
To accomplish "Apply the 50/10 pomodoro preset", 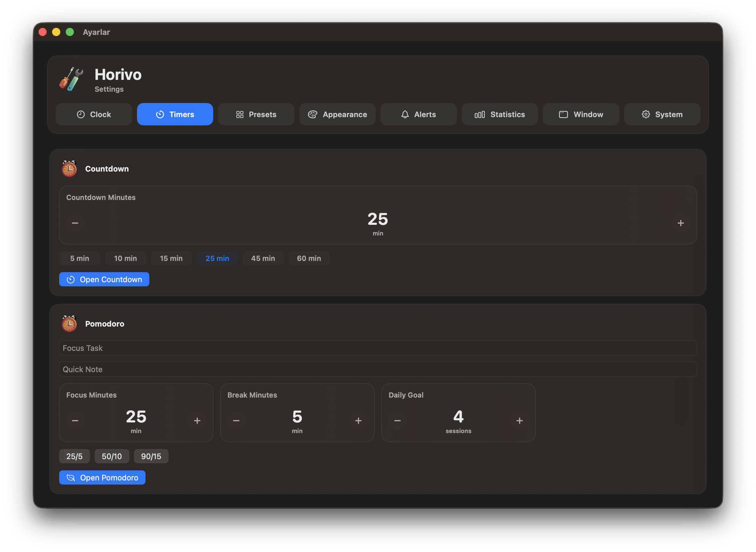I will click(x=112, y=456).
